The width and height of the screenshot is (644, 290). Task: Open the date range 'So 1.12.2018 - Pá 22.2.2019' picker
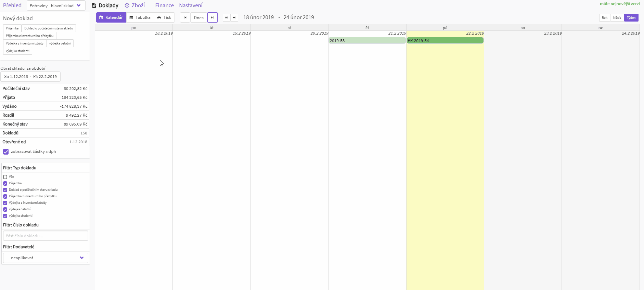30,77
